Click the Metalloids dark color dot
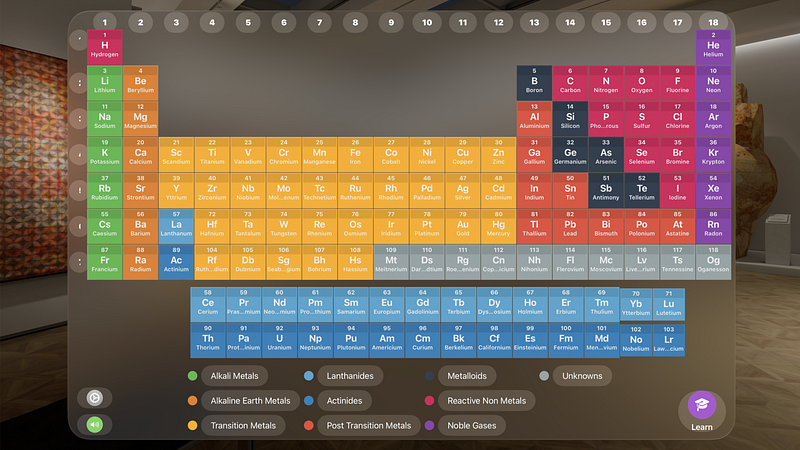 click(x=430, y=376)
